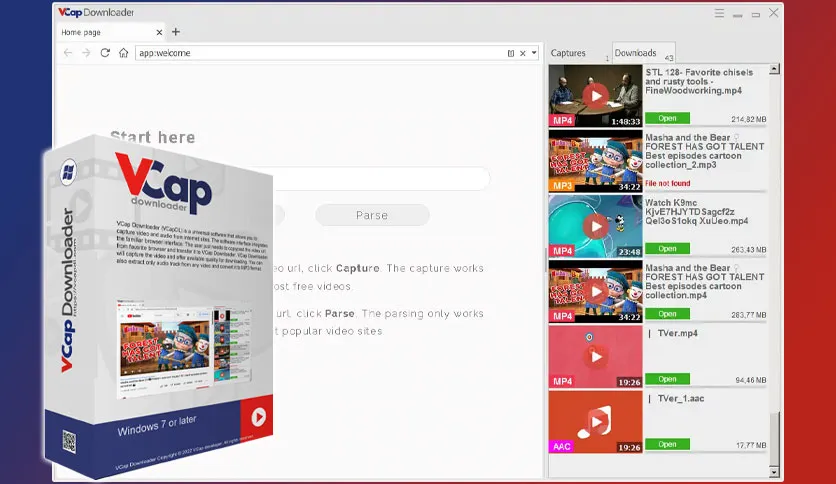This screenshot has height=484, width=836.
Task: Go to the home page icon
Action: click(124, 53)
